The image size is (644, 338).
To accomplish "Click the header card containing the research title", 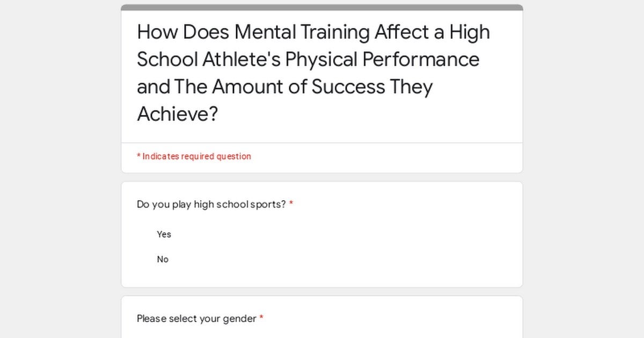I will point(322,75).
